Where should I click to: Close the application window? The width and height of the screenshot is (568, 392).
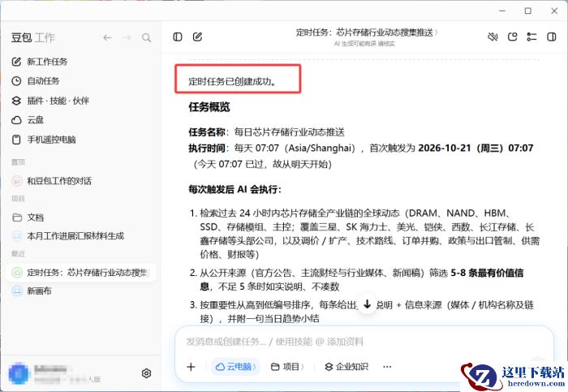554,11
